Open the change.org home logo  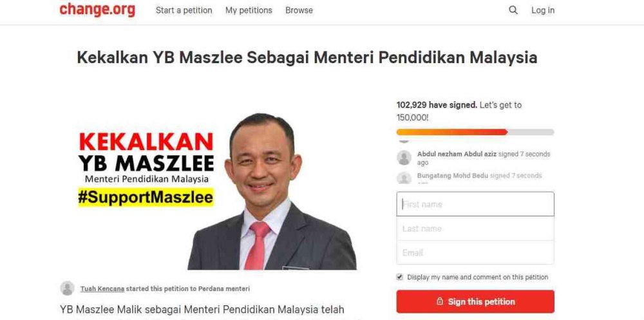pos(97,10)
